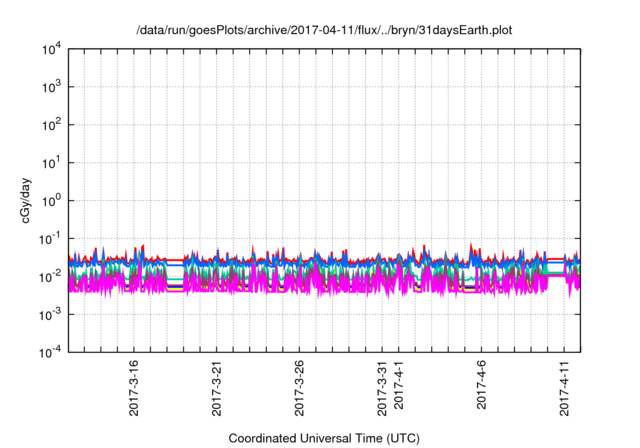Click the 10^4 y-axis tick label
Viewport: 640px width, 448px height.
pos(48,50)
